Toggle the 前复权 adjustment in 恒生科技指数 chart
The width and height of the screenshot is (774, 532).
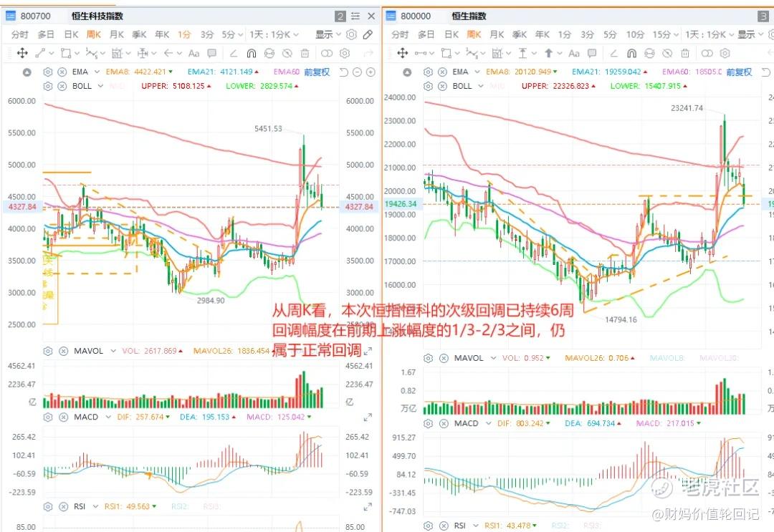[x=317, y=72]
